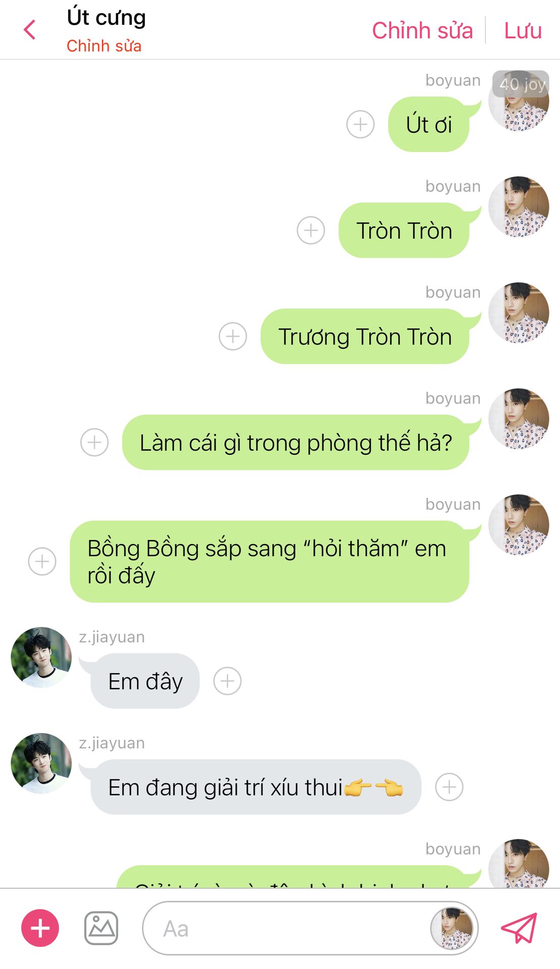560x969 pixels.
Task: Tap plus icon beside "Út ơi" bubble
Action: coord(360,124)
